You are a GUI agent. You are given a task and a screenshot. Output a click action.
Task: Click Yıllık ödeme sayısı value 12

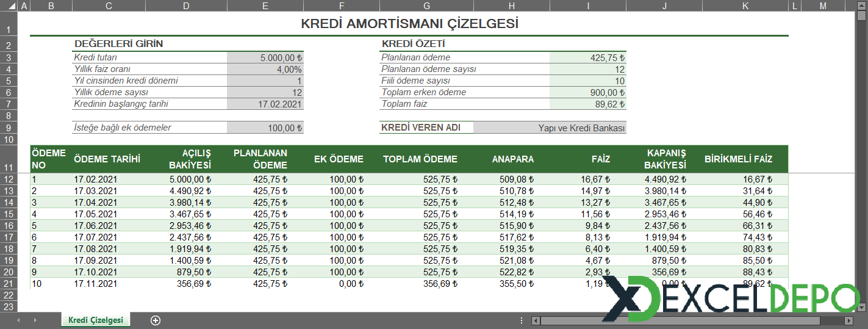click(265, 92)
